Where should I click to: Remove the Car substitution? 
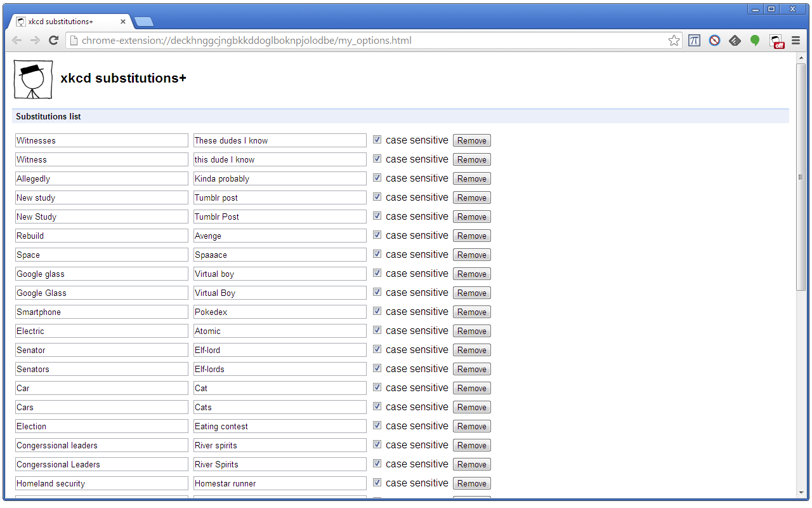tap(472, 388)
